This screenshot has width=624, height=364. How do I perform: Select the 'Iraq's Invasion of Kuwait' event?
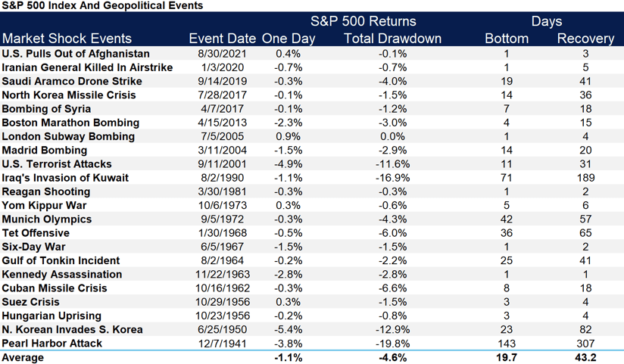tap(65, 178)
